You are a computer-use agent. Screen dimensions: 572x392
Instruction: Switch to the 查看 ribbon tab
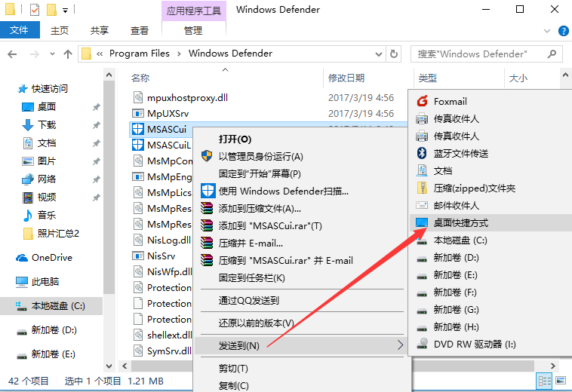click(140, 31)
